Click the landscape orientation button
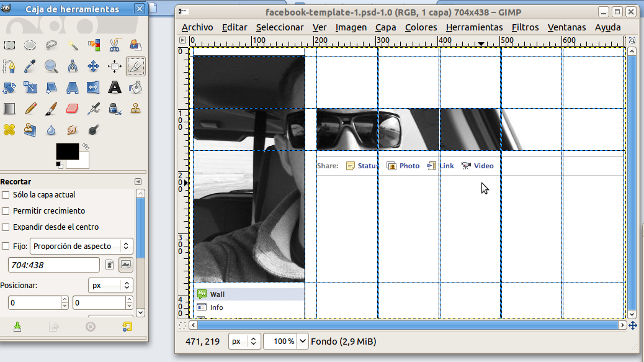Viewport: 644px width, 362px height. pos(126,265)
